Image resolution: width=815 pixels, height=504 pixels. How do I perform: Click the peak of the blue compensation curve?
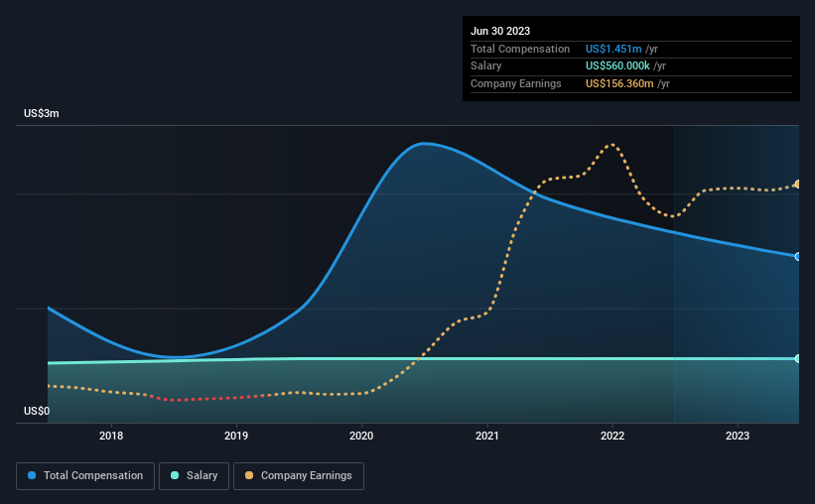coord(424,144)
